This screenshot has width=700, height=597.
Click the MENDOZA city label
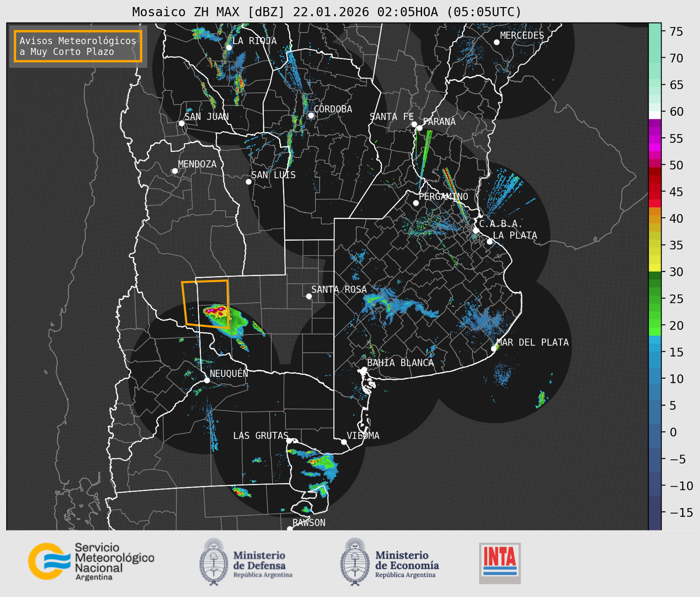point(197,164)
